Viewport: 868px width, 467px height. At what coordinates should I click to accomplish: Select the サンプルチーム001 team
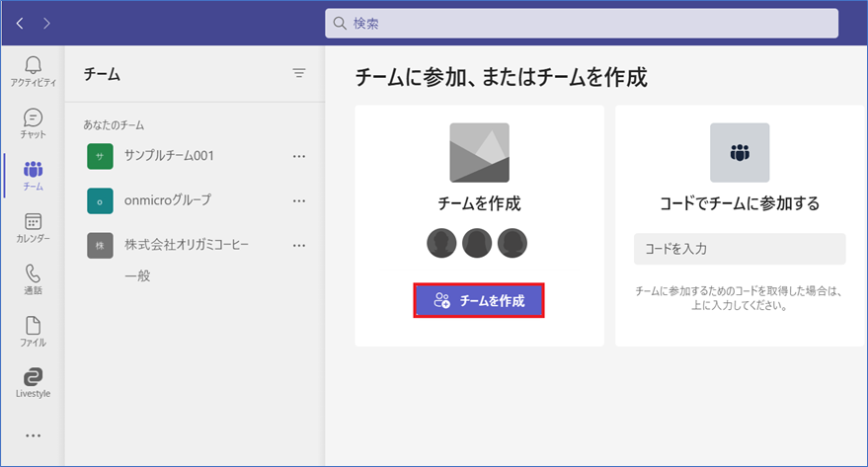169,156
